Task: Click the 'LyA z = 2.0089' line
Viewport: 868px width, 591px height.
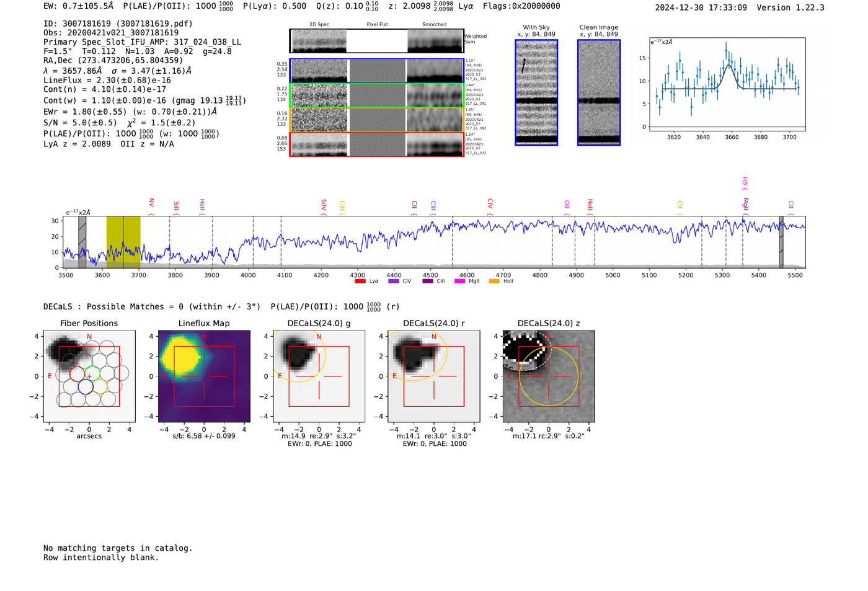Action: [108, 144]
